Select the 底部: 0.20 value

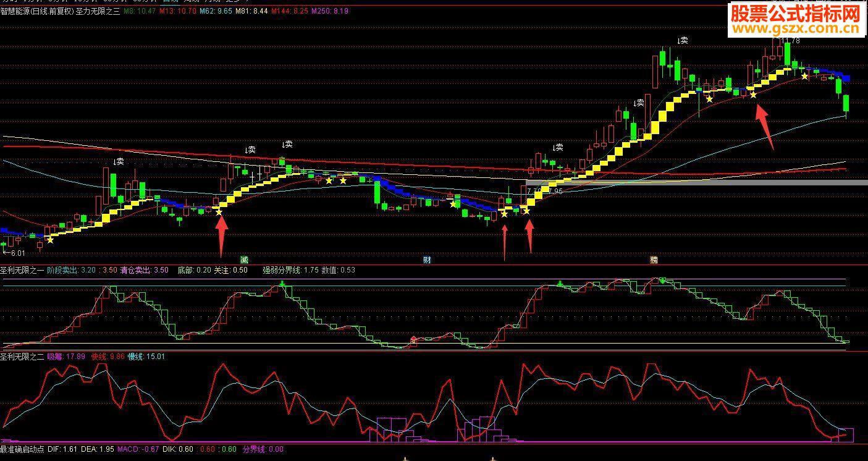click(x=194, y=269)
